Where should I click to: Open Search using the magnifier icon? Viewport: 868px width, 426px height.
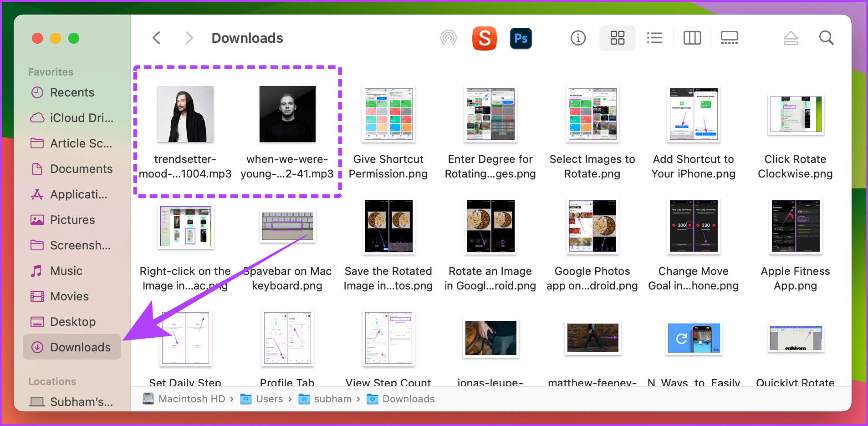pyautogui.click(x=826, y=38)
